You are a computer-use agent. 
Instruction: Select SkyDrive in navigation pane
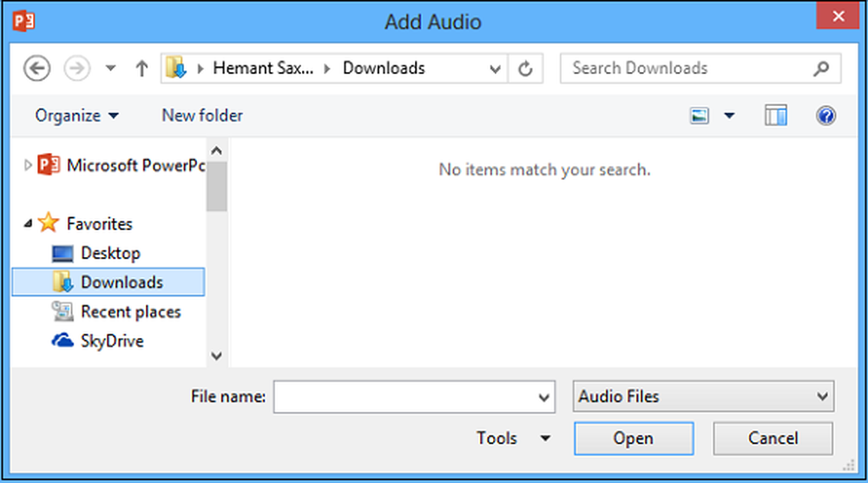[111, 341]
